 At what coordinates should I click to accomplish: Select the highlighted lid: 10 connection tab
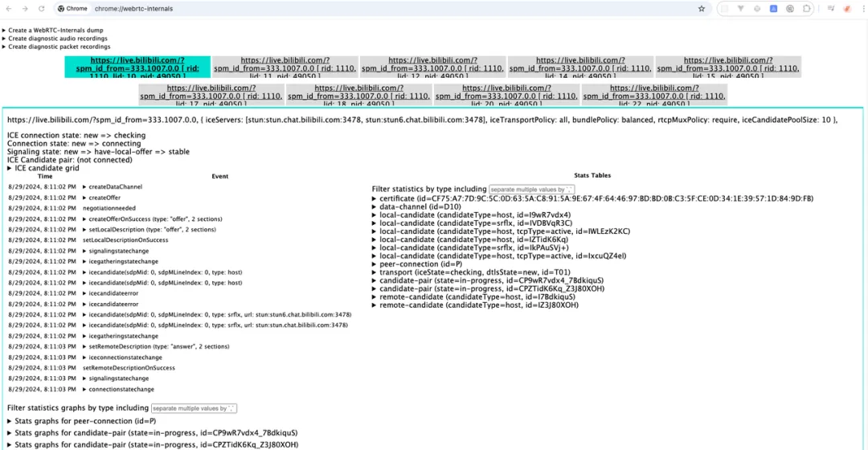(x=137, y=67)
